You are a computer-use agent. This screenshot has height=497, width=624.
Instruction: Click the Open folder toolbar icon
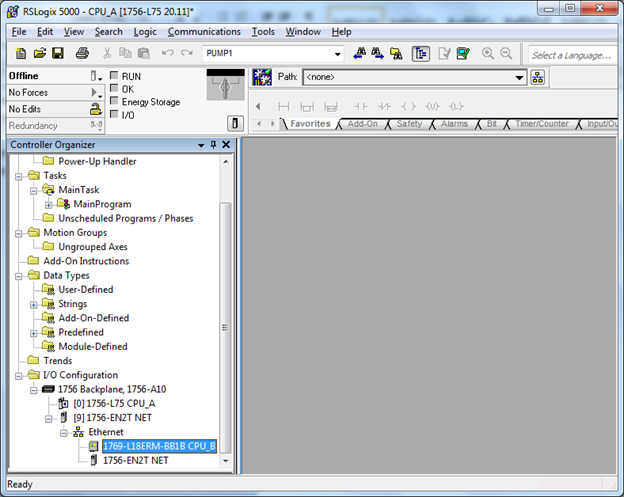[x=39, y=53]
